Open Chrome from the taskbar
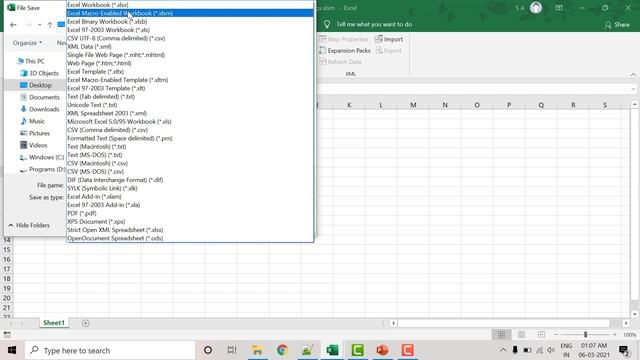The height and width of the screenshot is (360, 640). point(282,350)
